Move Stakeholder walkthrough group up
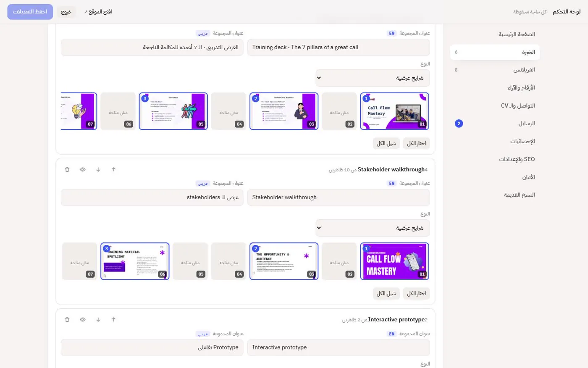 [x=114, y=170]
